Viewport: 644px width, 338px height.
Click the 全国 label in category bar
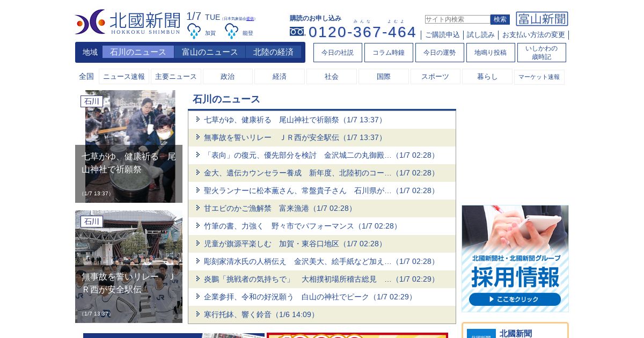86,77
